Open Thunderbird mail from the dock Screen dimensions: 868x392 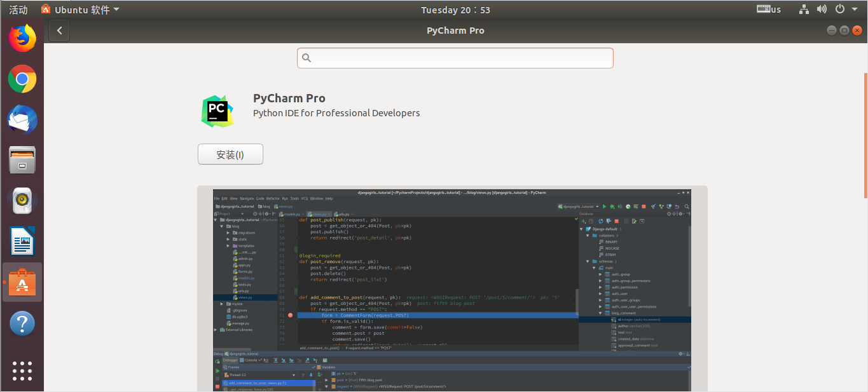click(22, 119)
